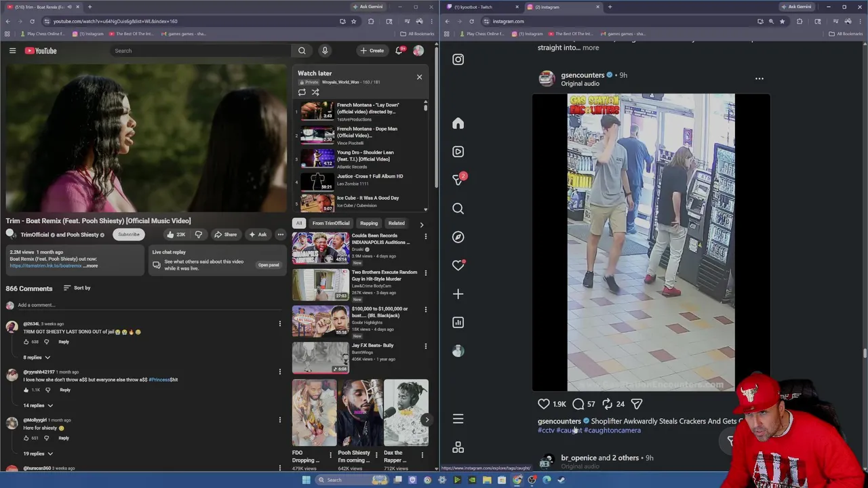868x488 pixels.
Task: Open Instagram Search icon
Action: [x=458, y=209]
